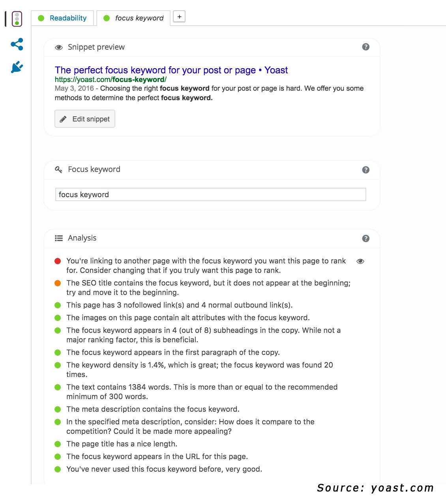This screenshot has width=446, height=504.
Task: Click the keyword density analysis result
Action: [200, 370]
